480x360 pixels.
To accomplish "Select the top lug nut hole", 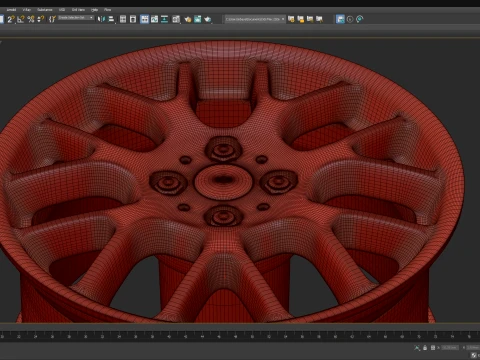I will click(x=223, y=149).
